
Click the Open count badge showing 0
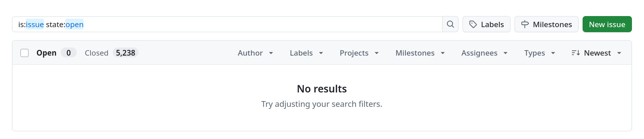coord(68,53)
